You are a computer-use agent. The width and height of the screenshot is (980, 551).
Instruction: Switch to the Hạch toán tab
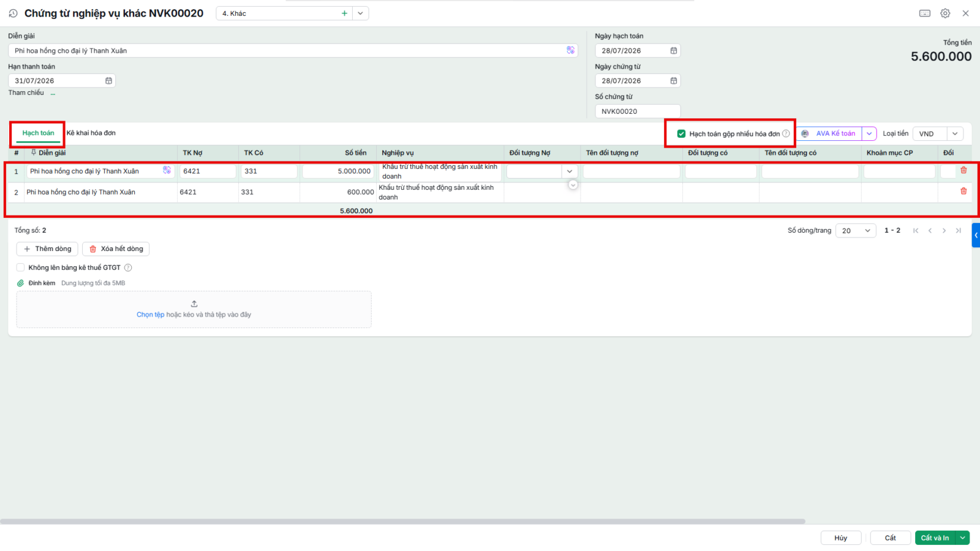(38, 133)
